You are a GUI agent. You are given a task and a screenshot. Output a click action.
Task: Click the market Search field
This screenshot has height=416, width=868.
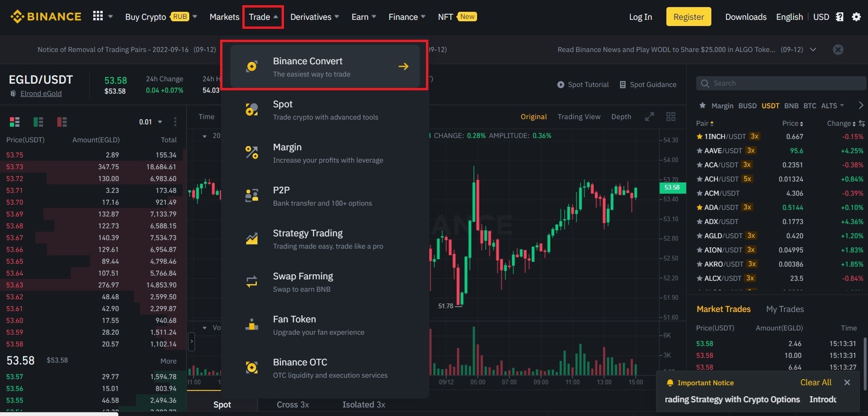click(781, 83)
